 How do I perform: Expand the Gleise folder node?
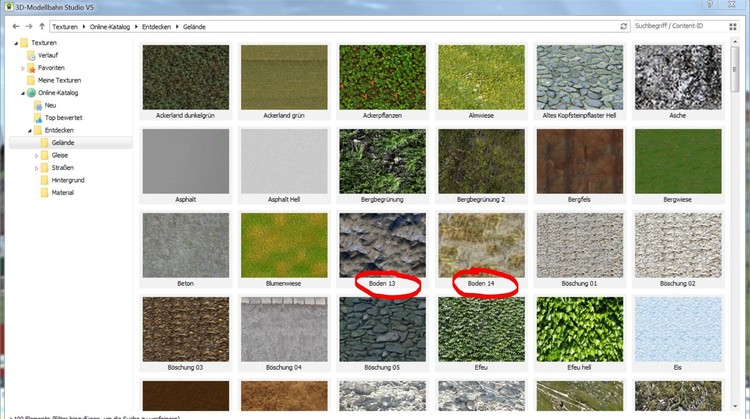[x=36, y=155]
